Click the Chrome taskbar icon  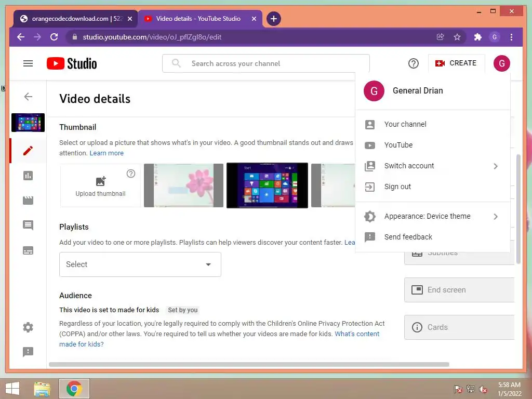click(74, 389)
